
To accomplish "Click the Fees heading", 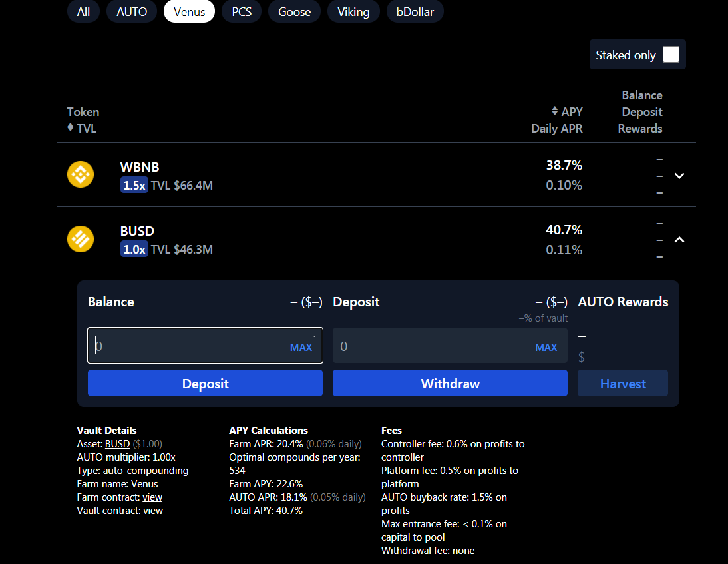I will point(391,431).
